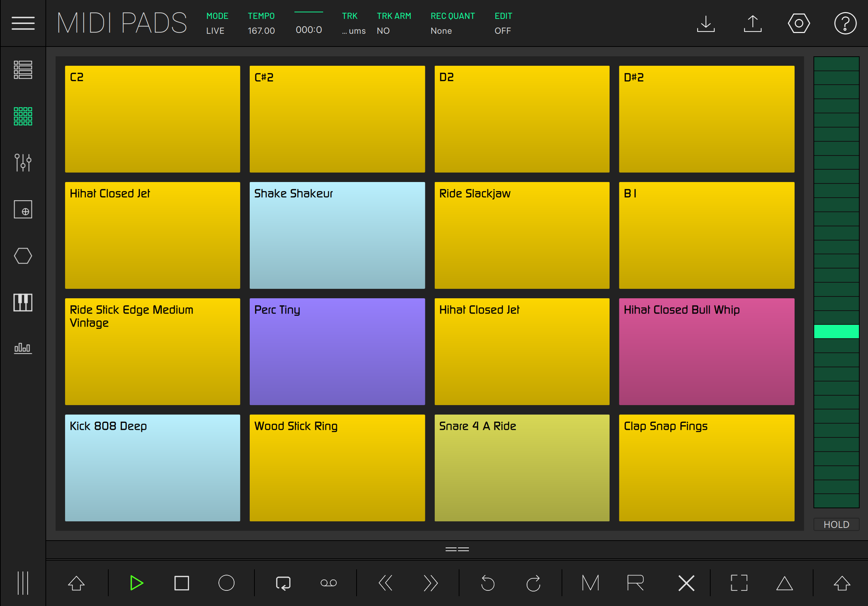Tap the Clap Snap Fings pad
The image size is (868, 606).
click(x=707, y=468)
